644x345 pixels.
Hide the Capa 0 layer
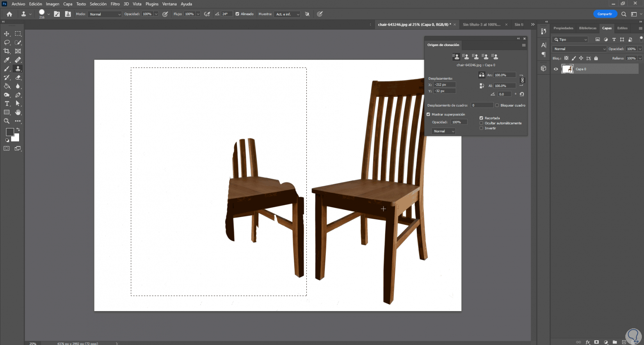click(556, 69)
